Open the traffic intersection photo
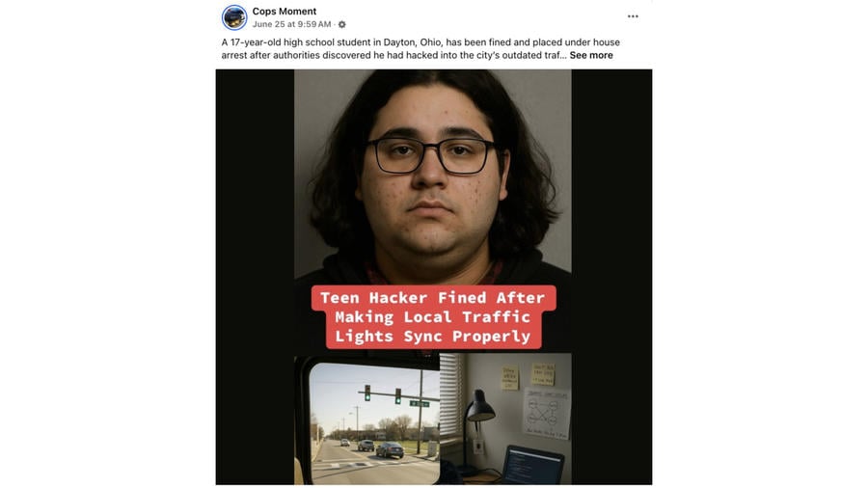The image size is (868, 488). click(368, 420)
